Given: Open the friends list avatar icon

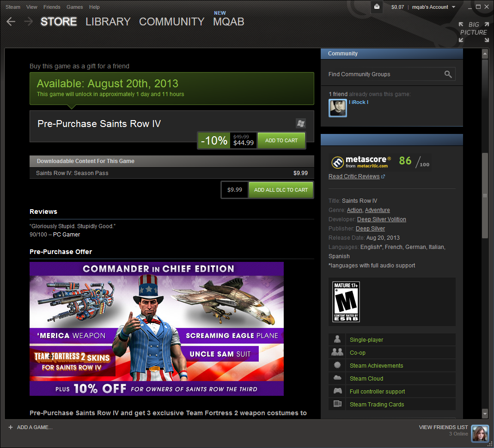Looking at the screenshot, I should pos(480,433).
